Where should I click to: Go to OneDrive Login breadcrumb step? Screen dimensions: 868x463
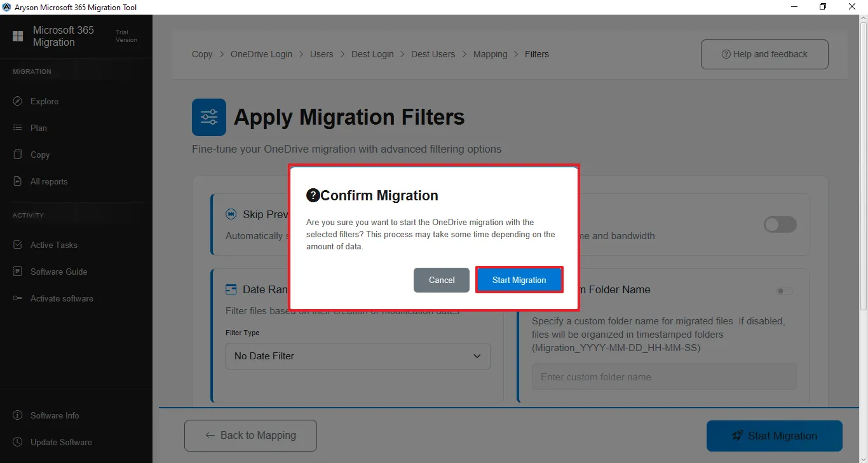coord(261,54)
